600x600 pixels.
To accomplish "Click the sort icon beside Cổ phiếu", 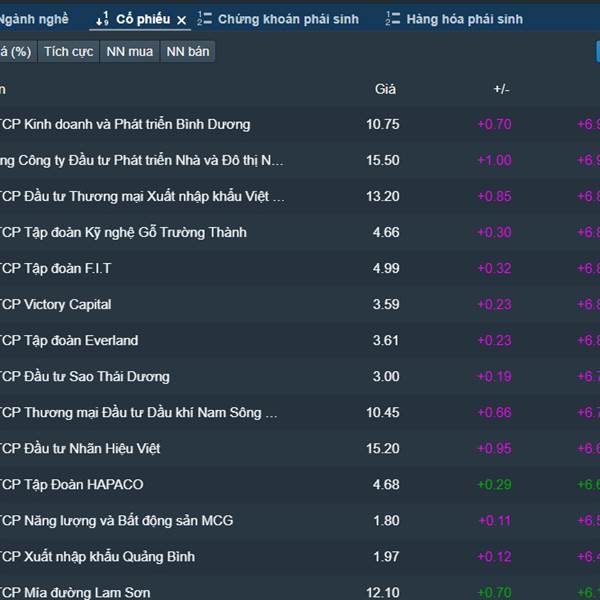I will tap(103, 19).
